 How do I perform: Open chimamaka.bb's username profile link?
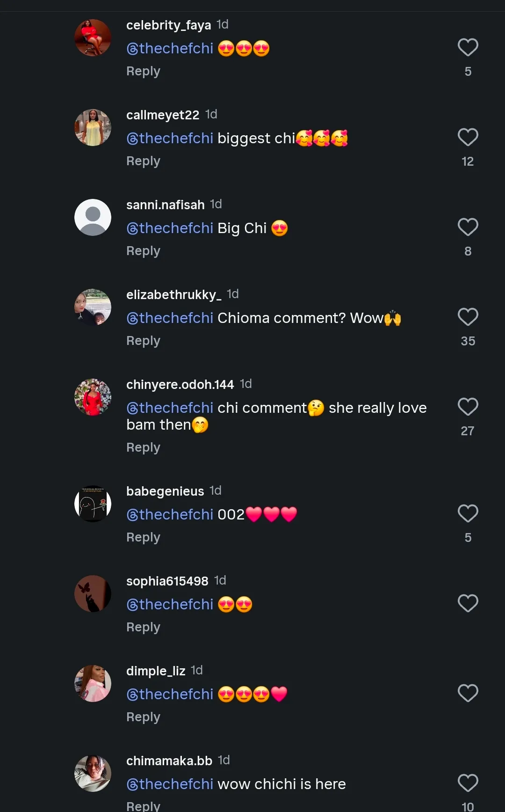169,761
